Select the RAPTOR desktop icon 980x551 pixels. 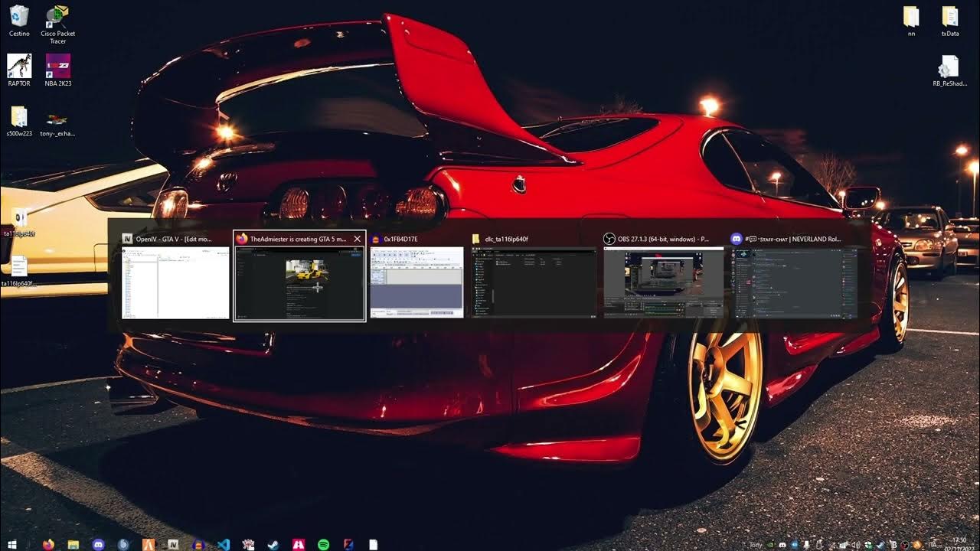click(x=19, y=70)
